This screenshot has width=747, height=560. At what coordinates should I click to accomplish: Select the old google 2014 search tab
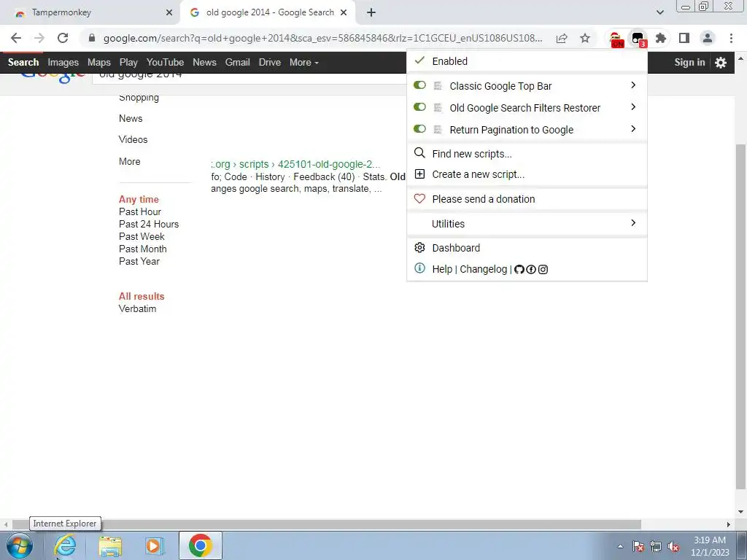pyautogui.click(x=270, y=12)
